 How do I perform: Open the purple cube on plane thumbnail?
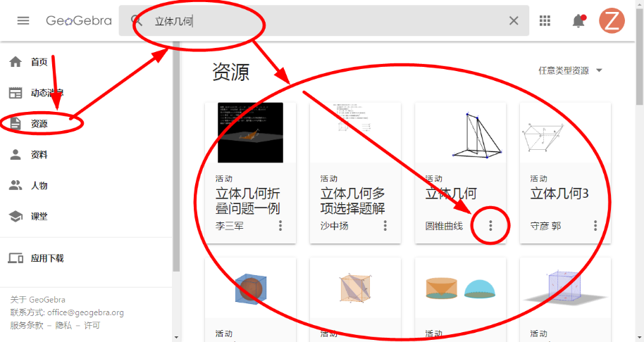(x=565, y=289)
